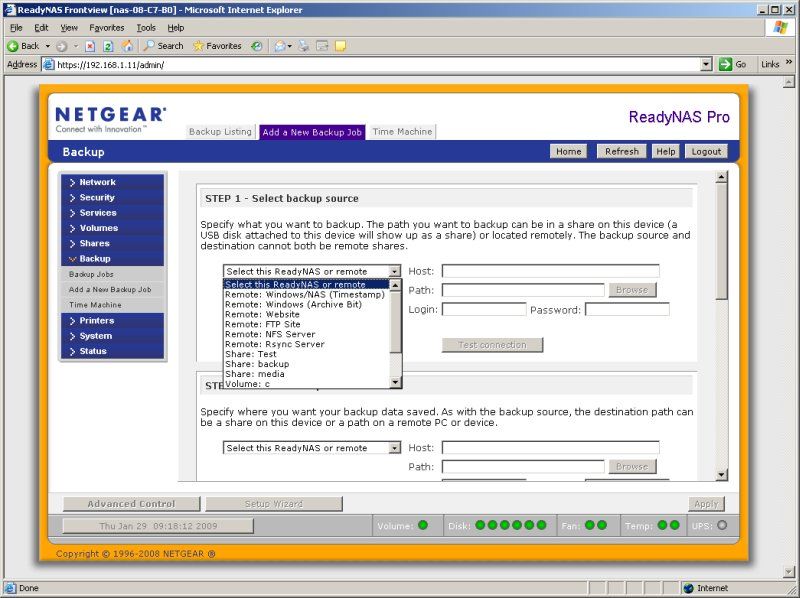Expand the Shares sidebar section
The height and width of the screenshot is (598, 800).
[x=112, y=243]
